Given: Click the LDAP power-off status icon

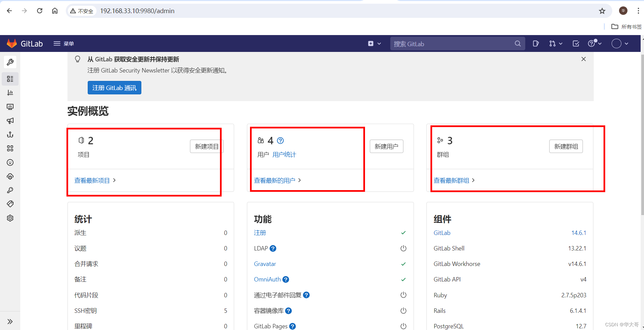Looking at the screenshot, I should tap(403, 248).
